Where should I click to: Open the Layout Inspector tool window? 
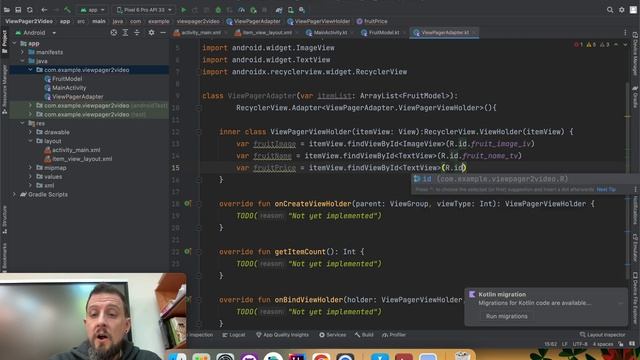[602, 335]
